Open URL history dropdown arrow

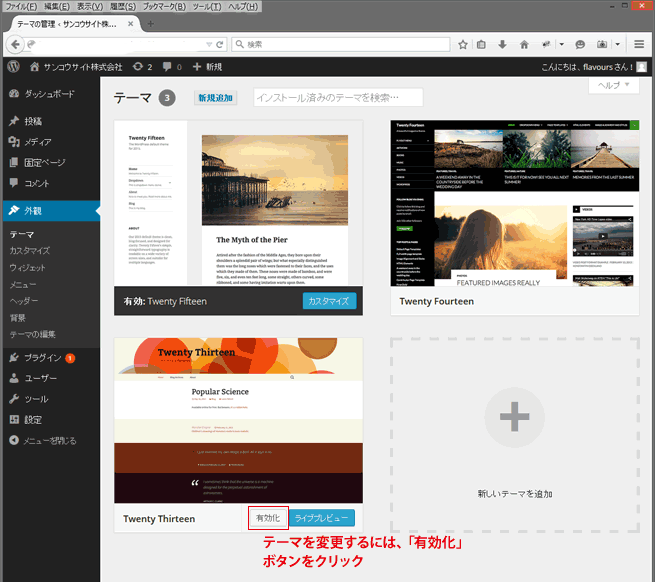point(209,44)
